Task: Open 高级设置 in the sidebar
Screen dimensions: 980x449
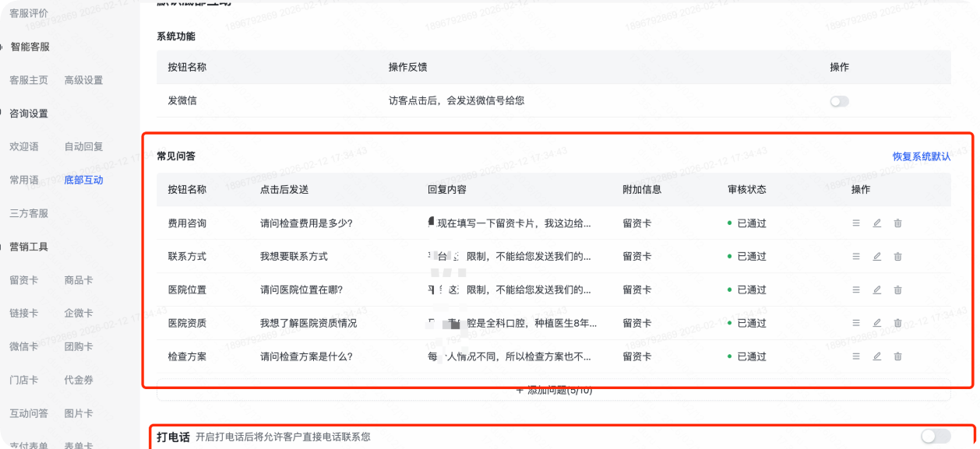Action: (83, 80)
